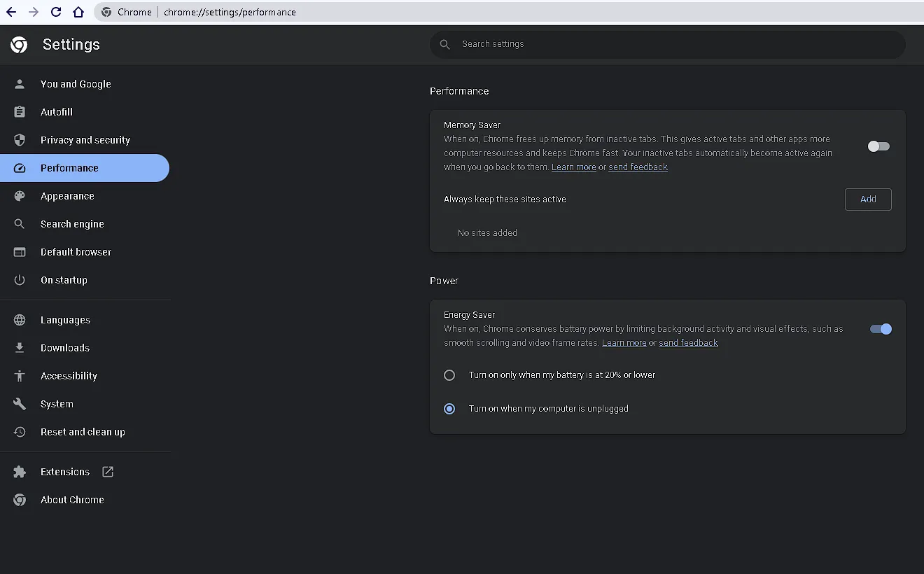Click the Accessibility figure icon
This screenshot has width=924, height=574.
(x=20, y=376)
